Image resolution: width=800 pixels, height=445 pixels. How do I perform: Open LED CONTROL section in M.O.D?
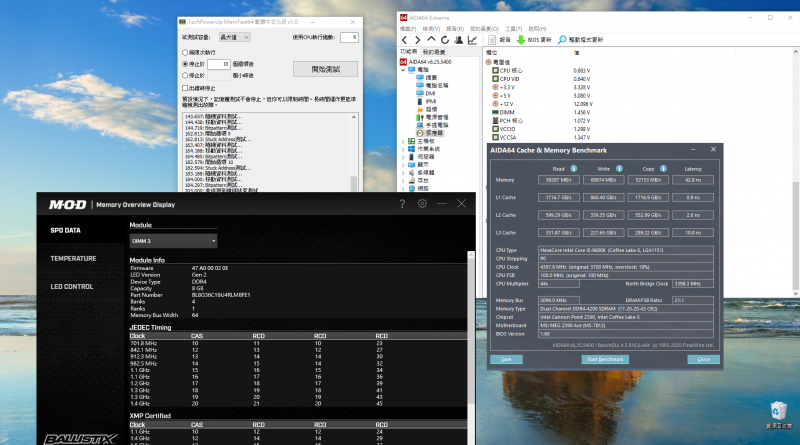point(72,287)
